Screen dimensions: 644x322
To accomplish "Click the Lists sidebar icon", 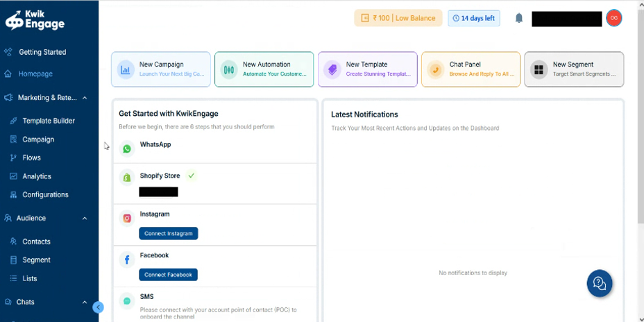I will click(x=14, y=278).
